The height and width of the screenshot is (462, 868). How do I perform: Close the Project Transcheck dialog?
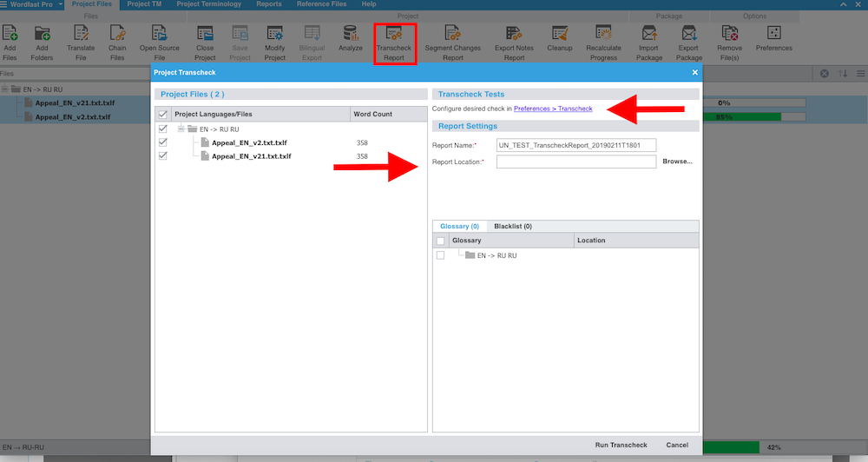pyautogui.click(x=694, y=73)
